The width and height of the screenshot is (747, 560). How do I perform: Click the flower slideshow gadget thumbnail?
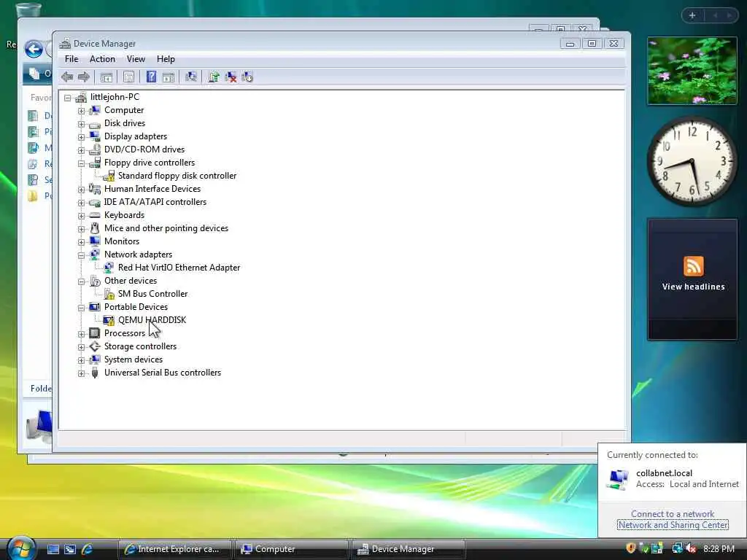(x=692, y=71)
